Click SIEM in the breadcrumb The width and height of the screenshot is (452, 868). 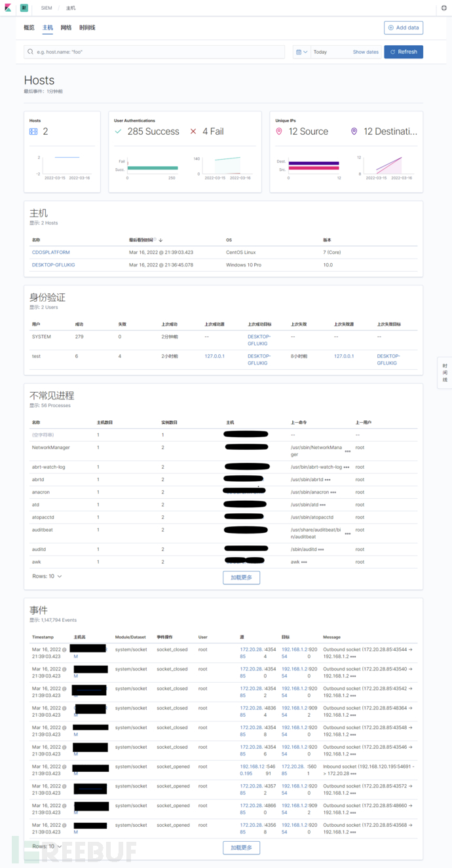click(x=47, y=8)
